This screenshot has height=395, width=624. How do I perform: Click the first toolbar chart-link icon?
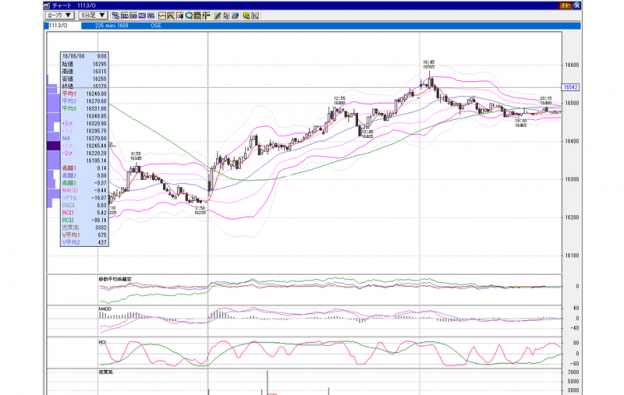tap(116, 16)
